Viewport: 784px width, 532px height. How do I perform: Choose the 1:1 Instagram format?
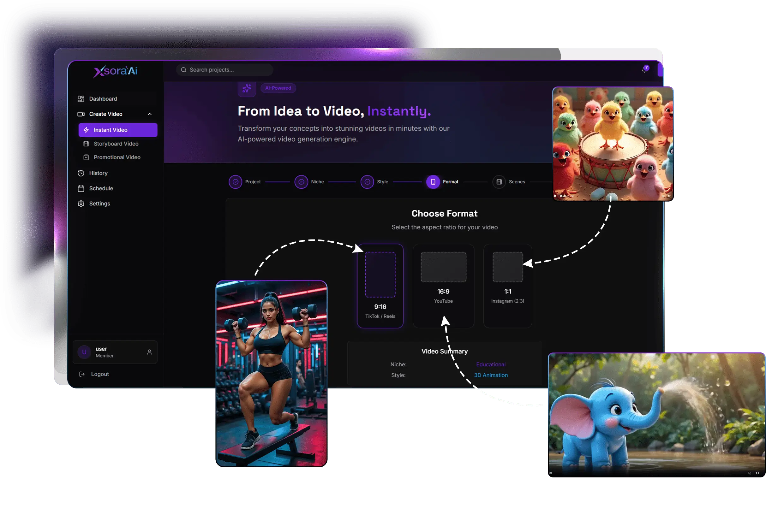click(508, 286)
